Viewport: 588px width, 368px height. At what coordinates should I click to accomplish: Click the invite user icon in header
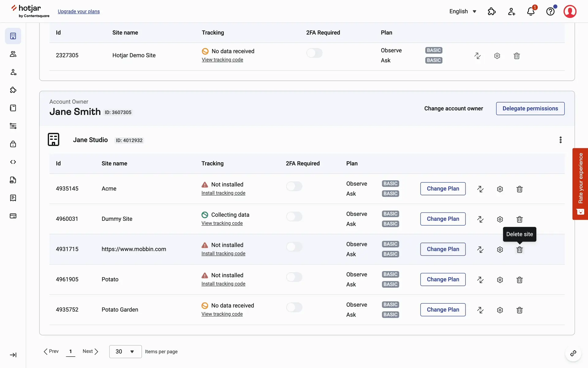511,12
